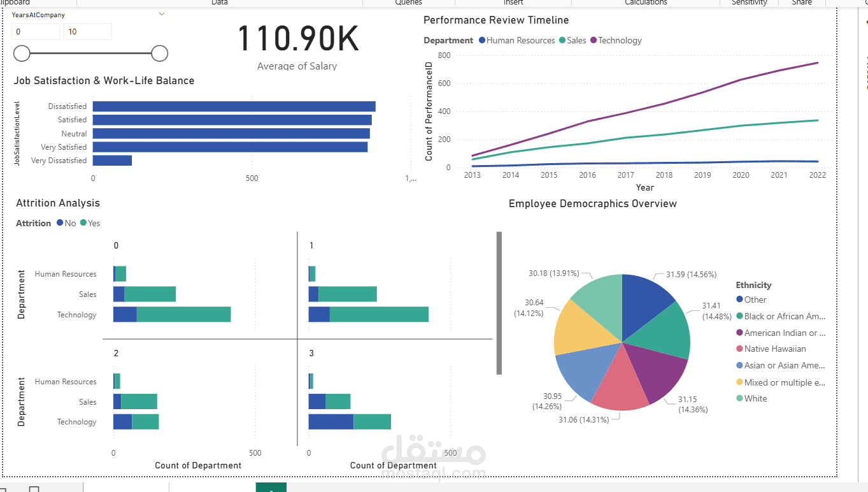Screen dimensions: 868x492
Task: Click the '10' value field in the slicer
Action: 87,31
